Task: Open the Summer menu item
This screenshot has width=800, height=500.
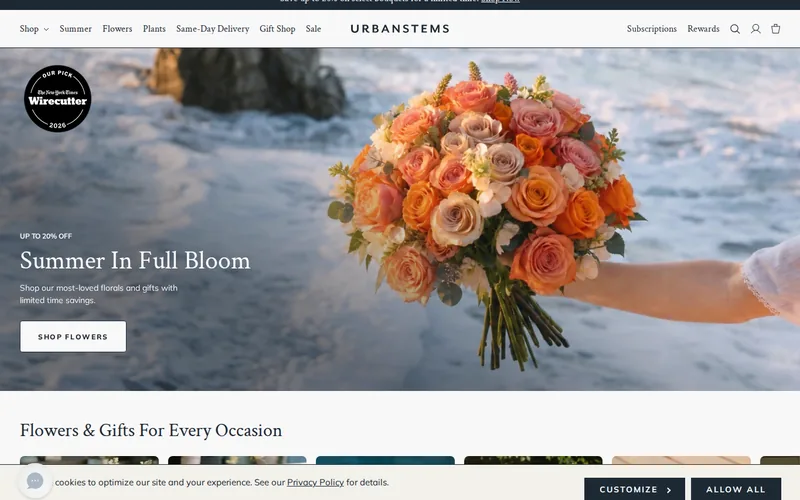Action: click(x=76, y=29)
